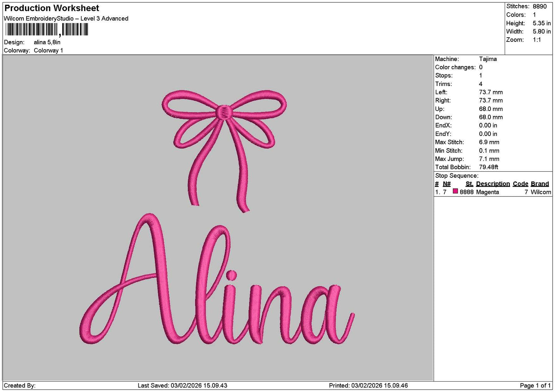Viewport: 555px width, 392px height.
Task: Click the Trims value 4
Action: click(x=480, y=84)
